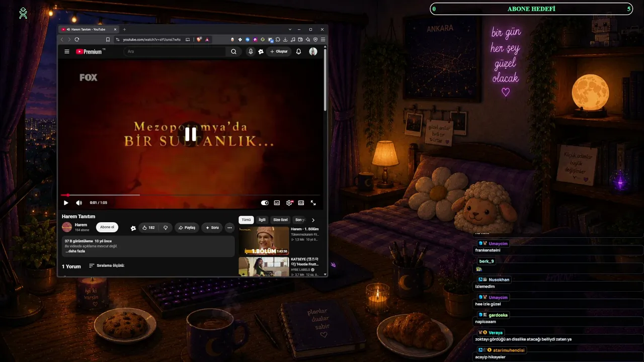This screenshot has height=362, width=644.
Task: Open the Brave VPN shield icon
Action: tap(315, 39)
